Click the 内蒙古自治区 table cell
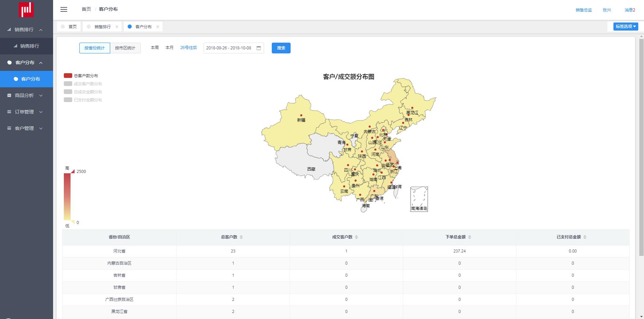Viewport: 644px width, 319px height. (x=119, y=263)
